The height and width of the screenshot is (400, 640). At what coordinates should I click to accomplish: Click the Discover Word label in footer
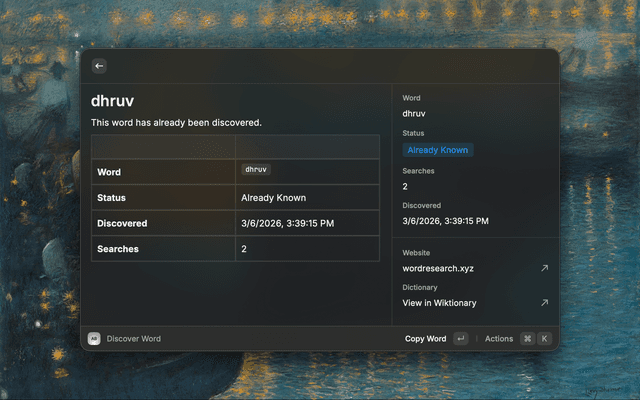pyautogui.click(x=133, y=339)
